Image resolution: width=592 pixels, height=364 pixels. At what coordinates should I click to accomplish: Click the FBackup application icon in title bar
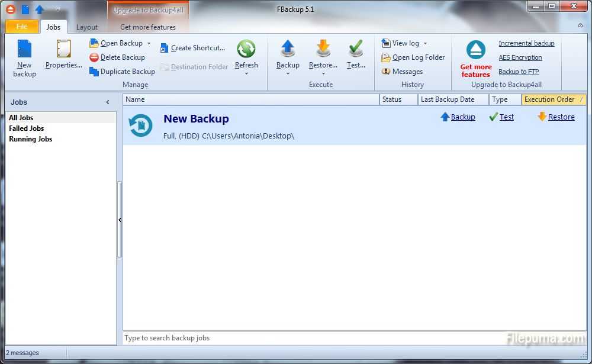point(11,9)
